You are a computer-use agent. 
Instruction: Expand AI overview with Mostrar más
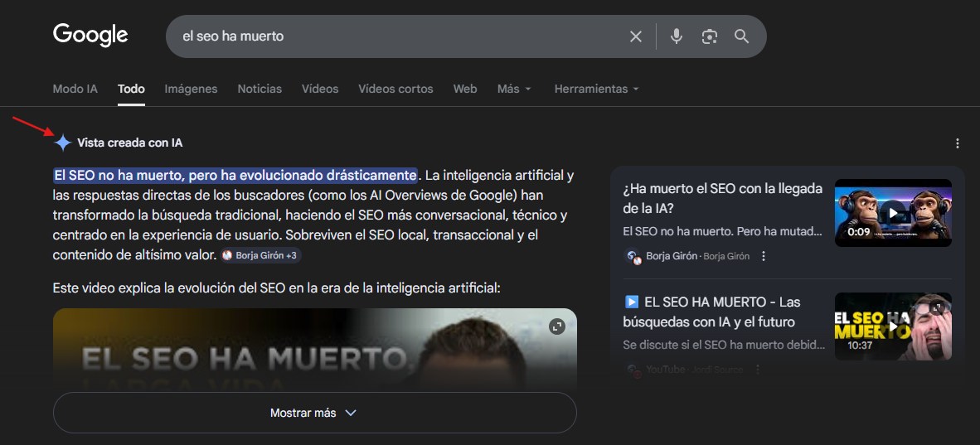coord(314,413)
